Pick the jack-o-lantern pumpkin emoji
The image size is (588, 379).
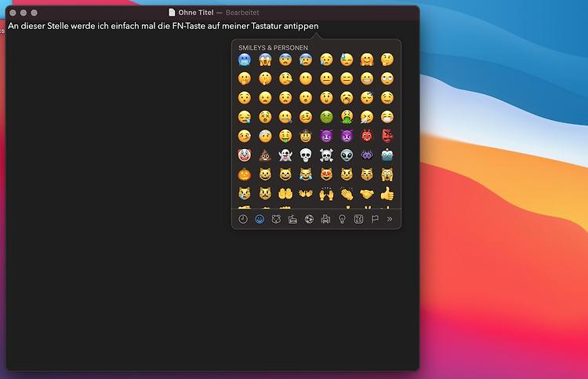(245, 174)
